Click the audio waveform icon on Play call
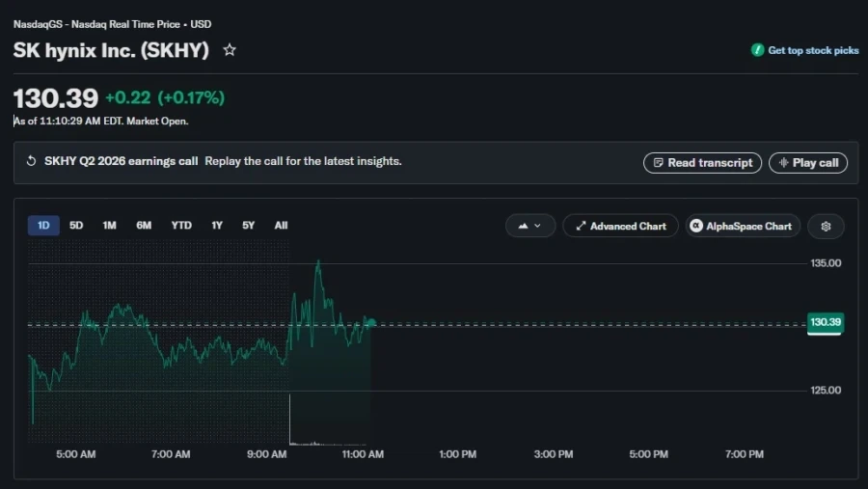The width and height of the screenshot is (868, 489). [783, 163]
